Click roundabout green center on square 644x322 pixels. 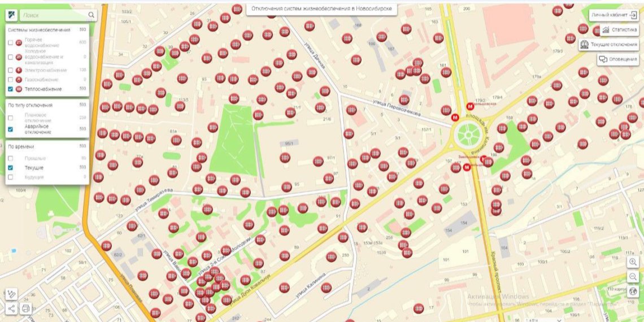(x=469, y=133)
